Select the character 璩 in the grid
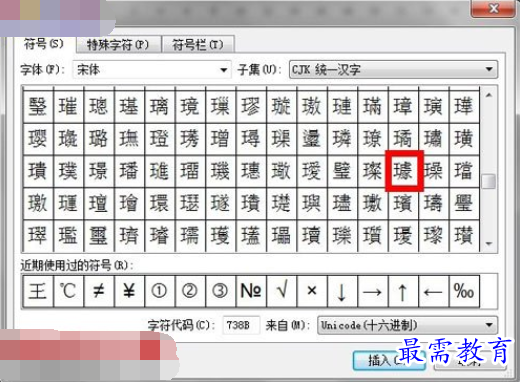Image resolution: width=520 pixels, height=382 pixels. (403, 170)
